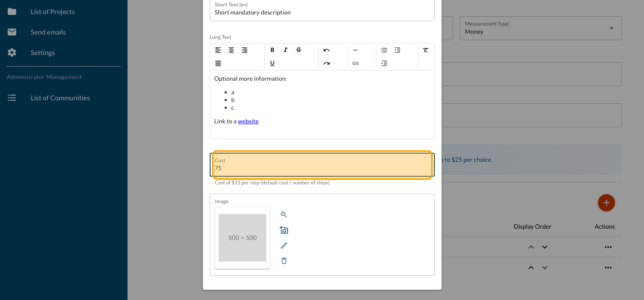Viewport: 644px width, 300px height.
Task: Clear text formatting
Action: coord(425,50)
